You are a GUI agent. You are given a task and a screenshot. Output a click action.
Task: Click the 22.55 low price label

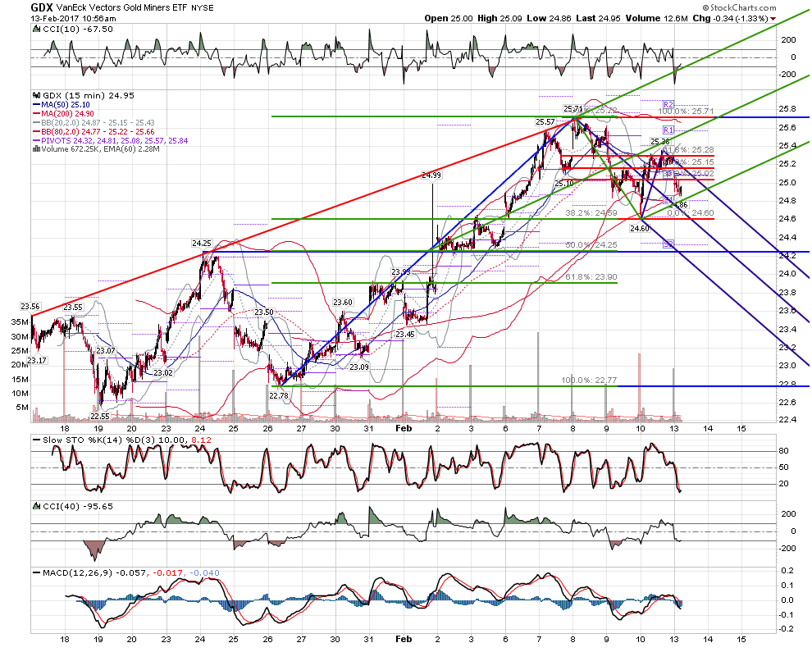(x=100, y=416)
